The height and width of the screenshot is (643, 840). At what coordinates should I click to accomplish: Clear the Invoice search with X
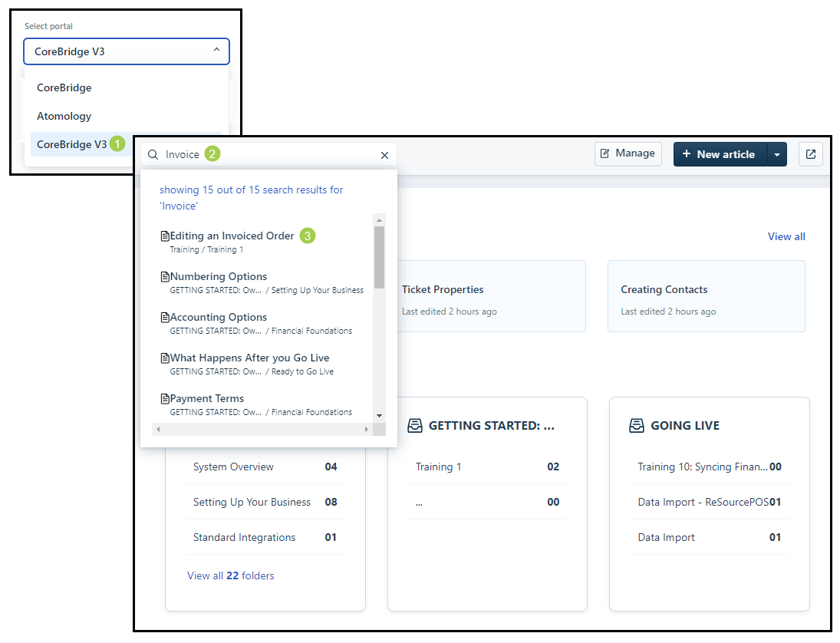click(384, 156)
